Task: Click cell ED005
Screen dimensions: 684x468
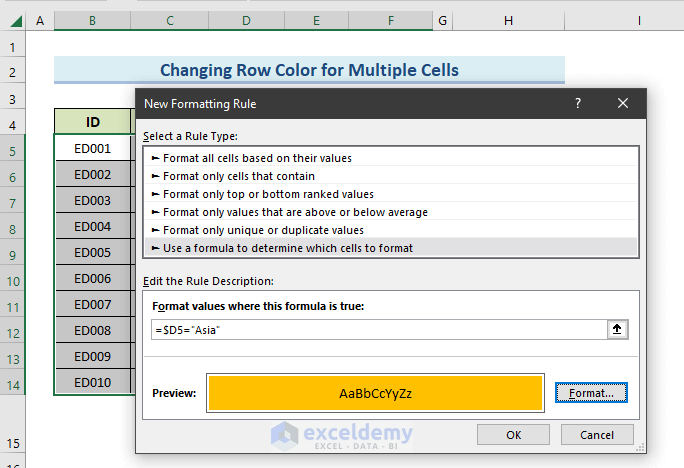Action: [x=92, y=253]
